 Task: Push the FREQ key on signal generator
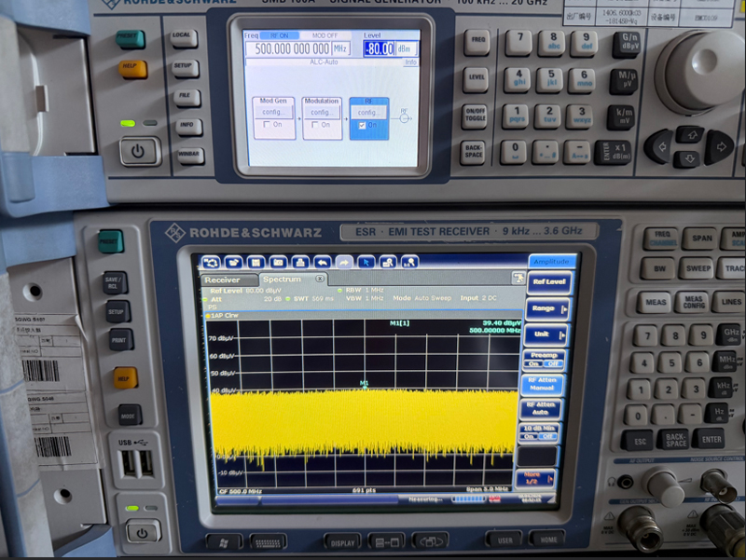(x=477, y=42)
